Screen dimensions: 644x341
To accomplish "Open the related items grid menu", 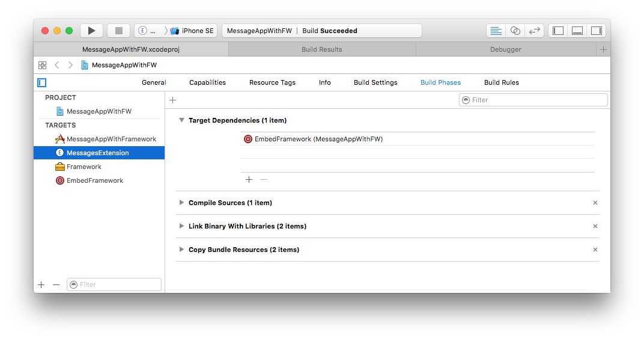I will coord(42,65).
